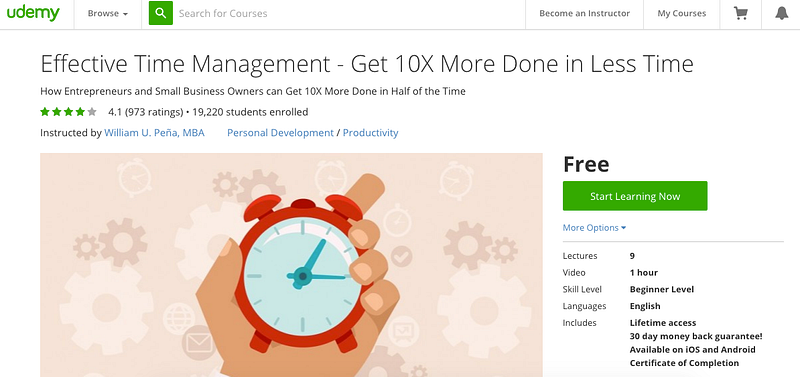Viewport: 800px width, 377px height.
Task: Open the Personal Development category link
Action: [x=280, y=133]
